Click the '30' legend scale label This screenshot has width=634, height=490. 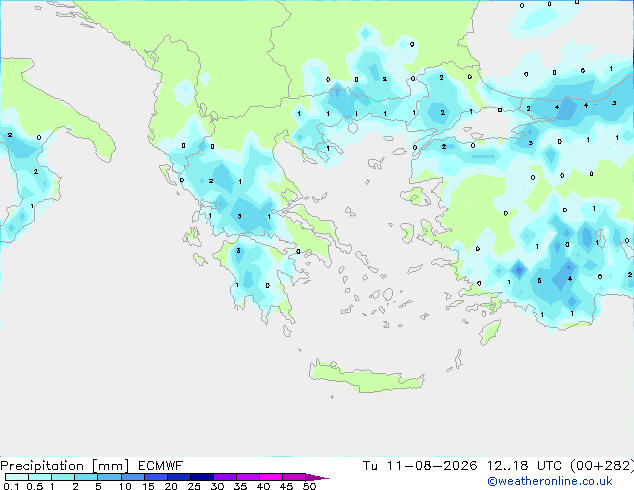[218, 486]
